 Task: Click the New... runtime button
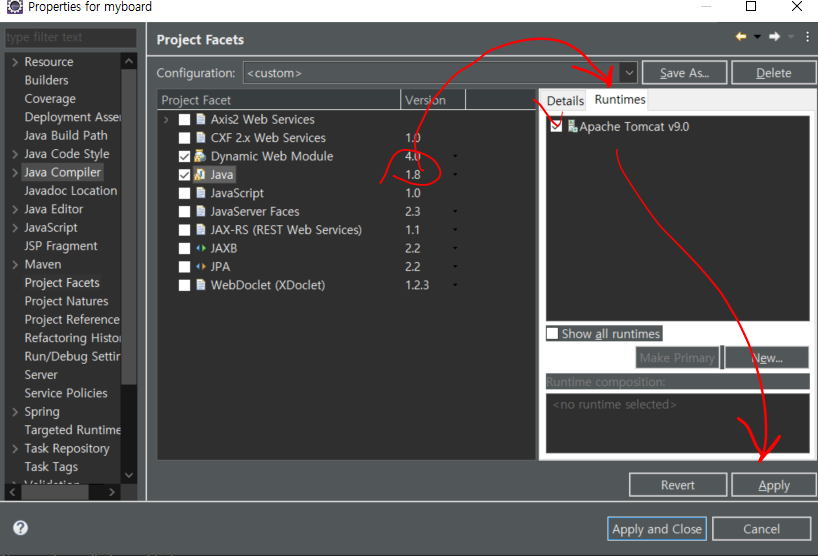click(x=767, y=358)
